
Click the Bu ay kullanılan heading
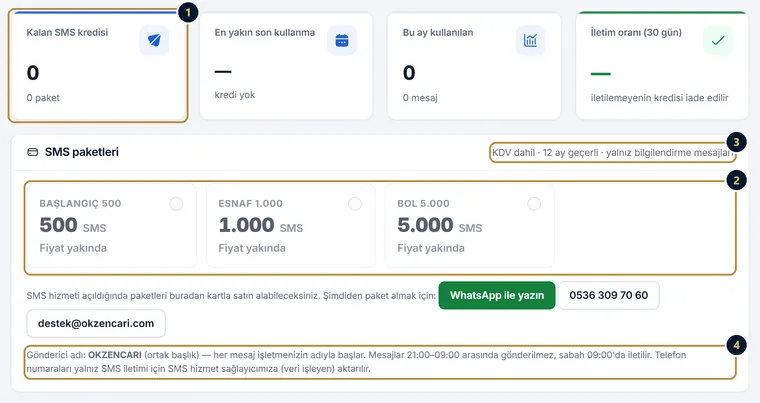point(438,32)
